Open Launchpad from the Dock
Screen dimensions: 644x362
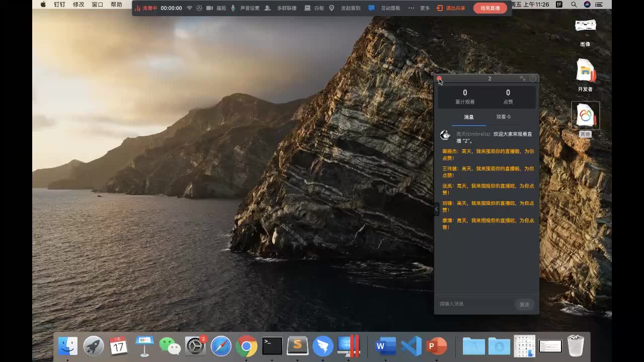click(94, 346)
